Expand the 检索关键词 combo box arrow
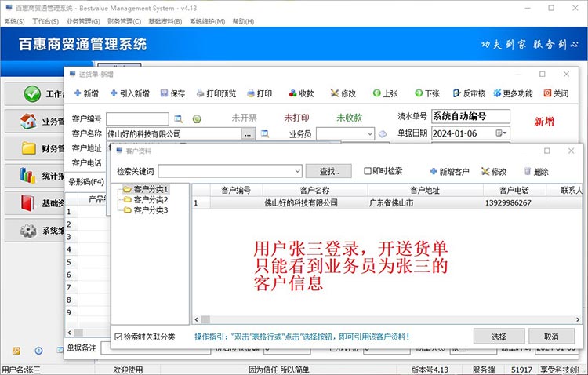Screen dimensions: 588x375 click(x=297, y=171)
